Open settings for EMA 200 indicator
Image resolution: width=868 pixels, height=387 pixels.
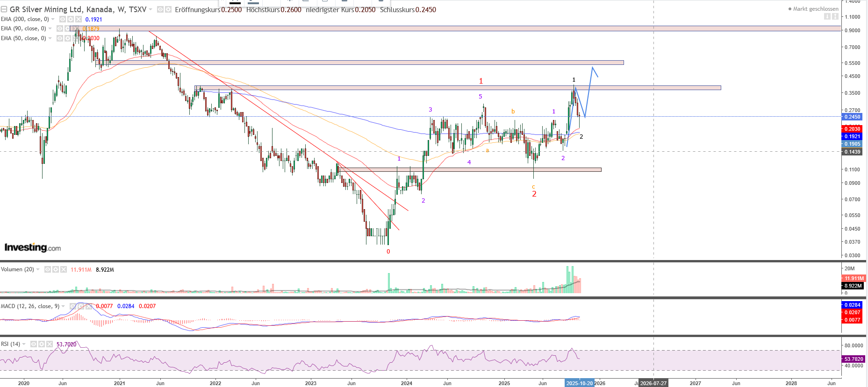click(x=71, y=19)
